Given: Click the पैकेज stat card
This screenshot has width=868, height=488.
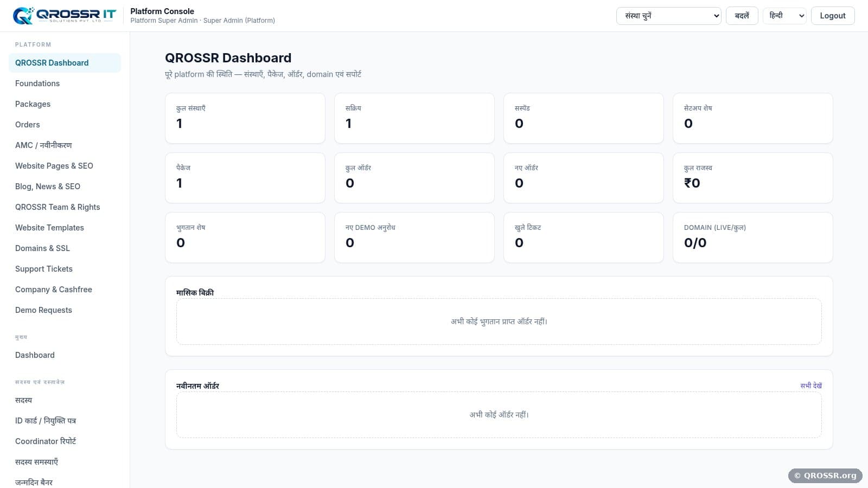Looking at the screenshot, I should (245, 178).
